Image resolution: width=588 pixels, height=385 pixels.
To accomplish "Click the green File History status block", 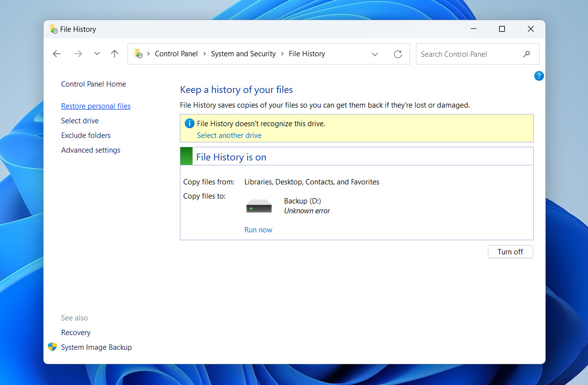I will tap(186, 156).
